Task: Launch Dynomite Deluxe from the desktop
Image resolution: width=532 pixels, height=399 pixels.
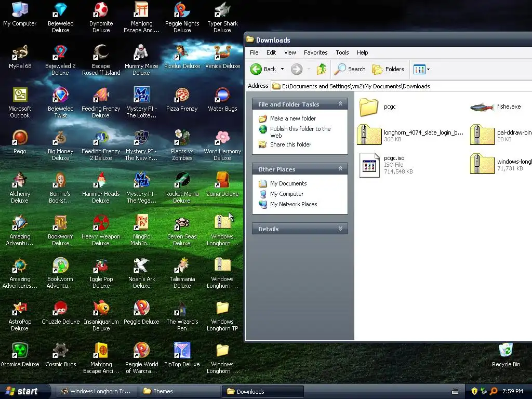Action: coord(101,17)
